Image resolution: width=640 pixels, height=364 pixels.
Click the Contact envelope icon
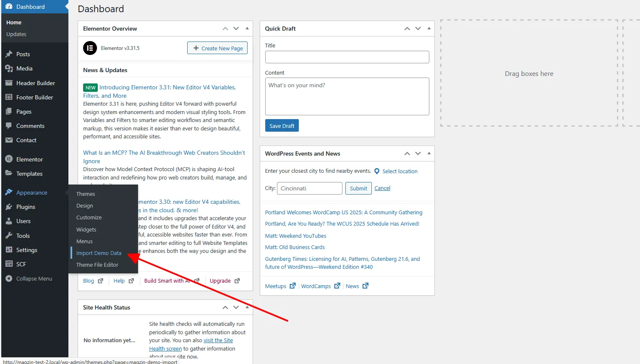[9, 140]
